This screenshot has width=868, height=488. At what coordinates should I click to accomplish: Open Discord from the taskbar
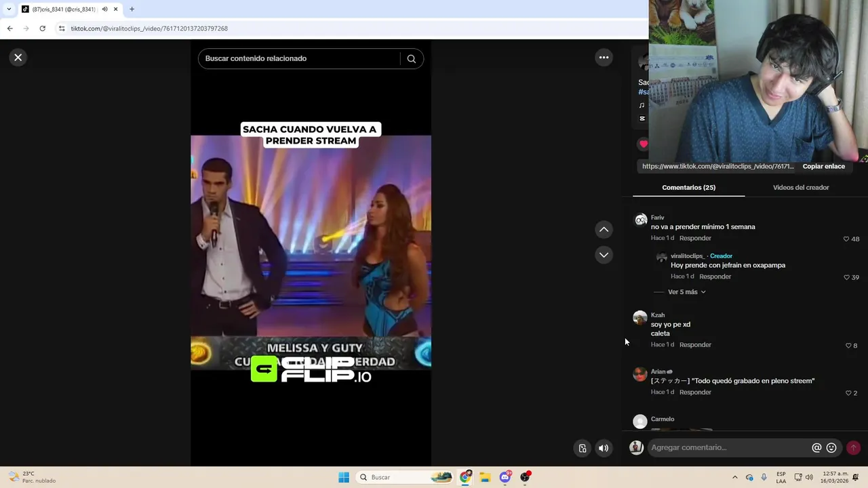(x=505, y=477)
